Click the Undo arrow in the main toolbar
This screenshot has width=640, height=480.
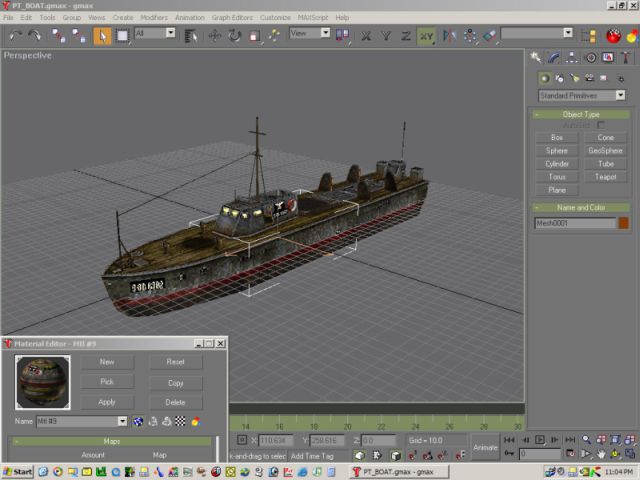coord(14,35)
